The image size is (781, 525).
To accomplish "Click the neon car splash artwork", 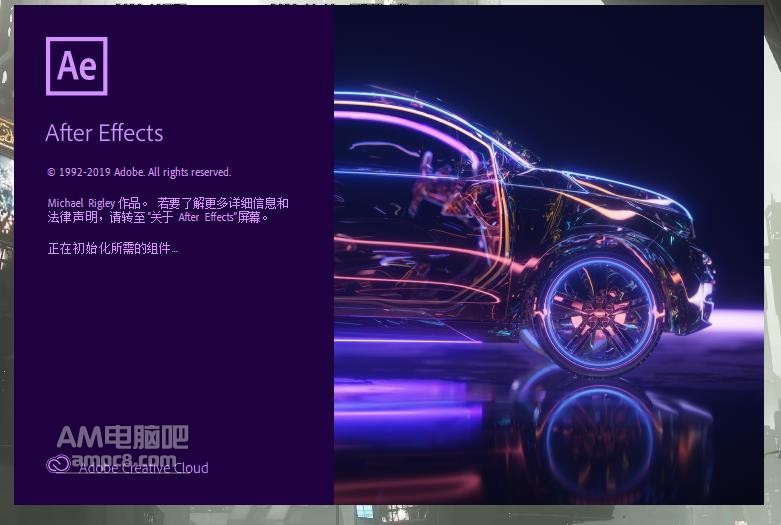I will 548,255.
